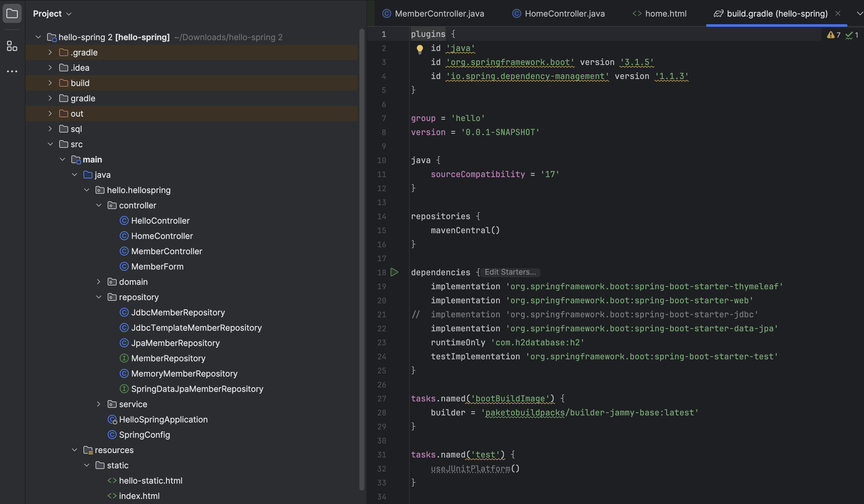Expand the domain package
Viewport: 864px width, 504px height.
pyautogui.click(x=99, y=282)
